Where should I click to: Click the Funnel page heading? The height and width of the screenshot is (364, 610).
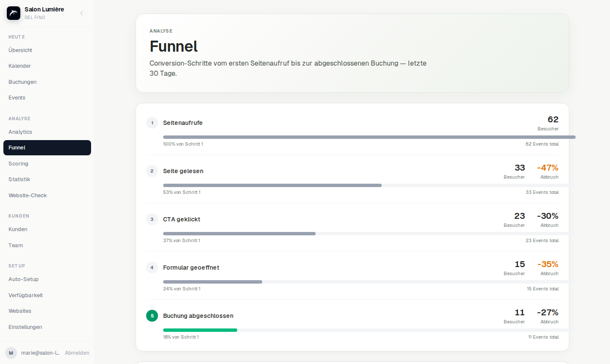(x=174, y=47)
